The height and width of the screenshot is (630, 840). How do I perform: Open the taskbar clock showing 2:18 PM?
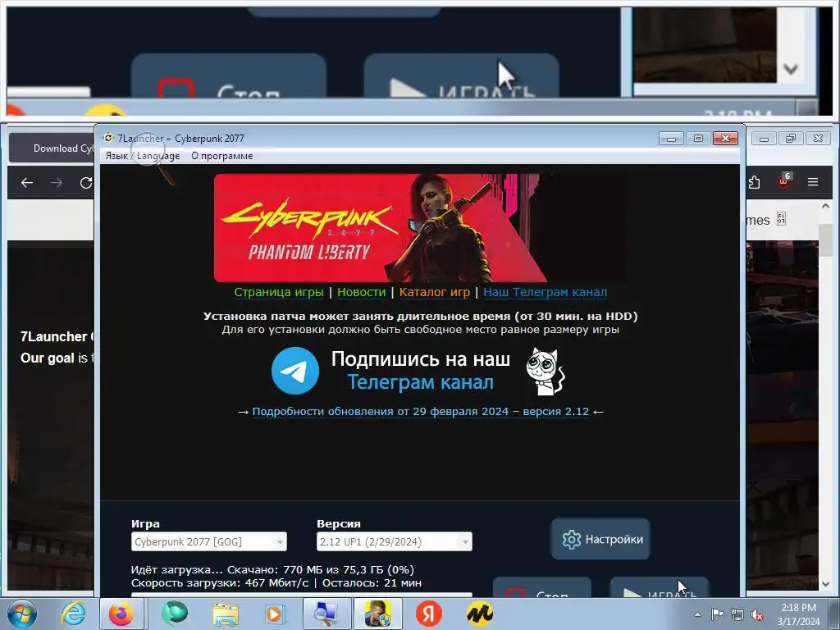click(x=798, y=614)
